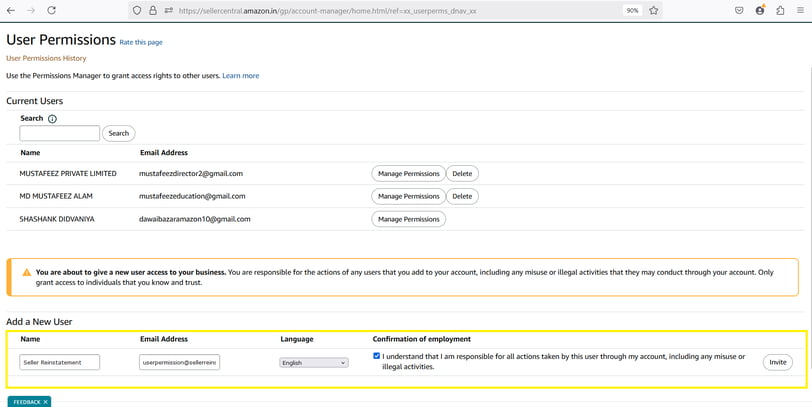Bookmark page with the star icon
The height and width of the screenshot is (407, 812).
click(x=654, y=10)
